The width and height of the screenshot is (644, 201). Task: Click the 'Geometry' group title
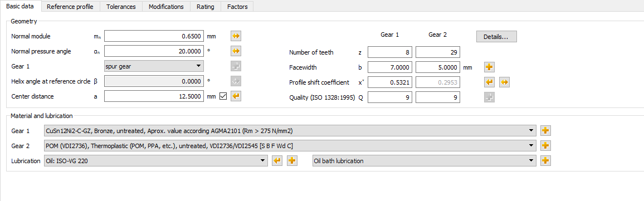click(x=24, y=21)
